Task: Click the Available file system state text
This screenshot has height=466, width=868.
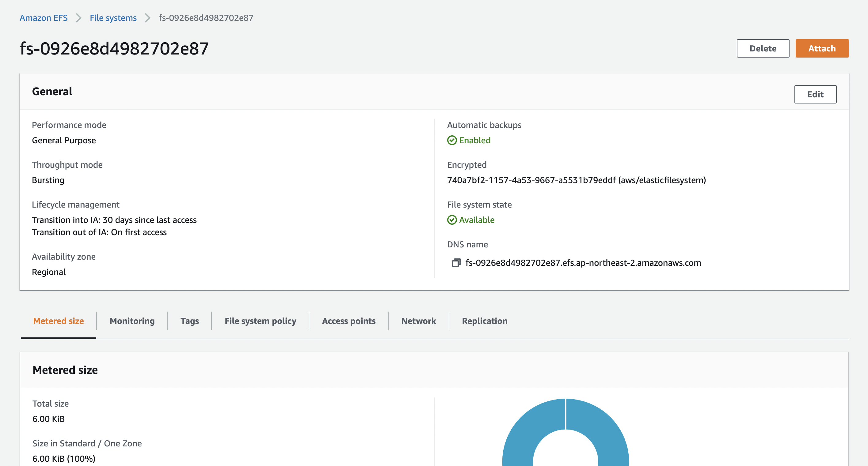Action: [x=477, y=220]
